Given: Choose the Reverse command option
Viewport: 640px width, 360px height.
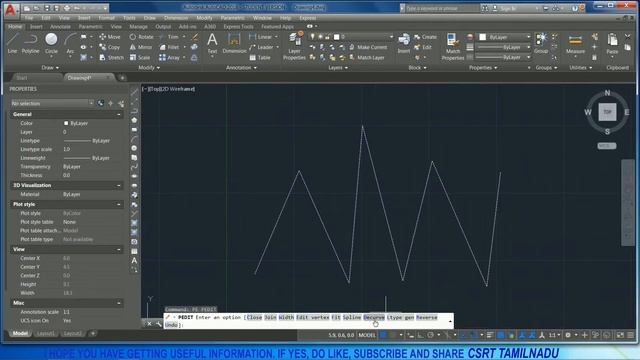Looking at the screenshot, I should pos(427,317).
